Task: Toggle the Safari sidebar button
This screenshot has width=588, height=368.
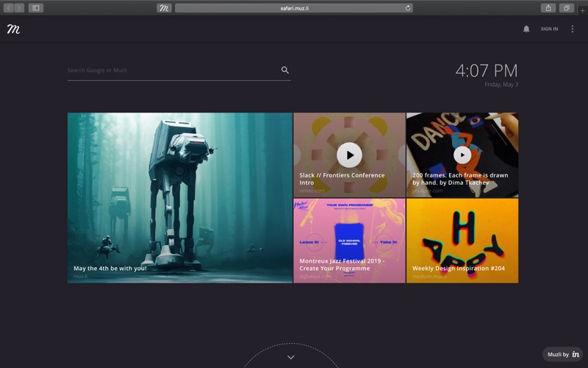Action: point(36,8)
